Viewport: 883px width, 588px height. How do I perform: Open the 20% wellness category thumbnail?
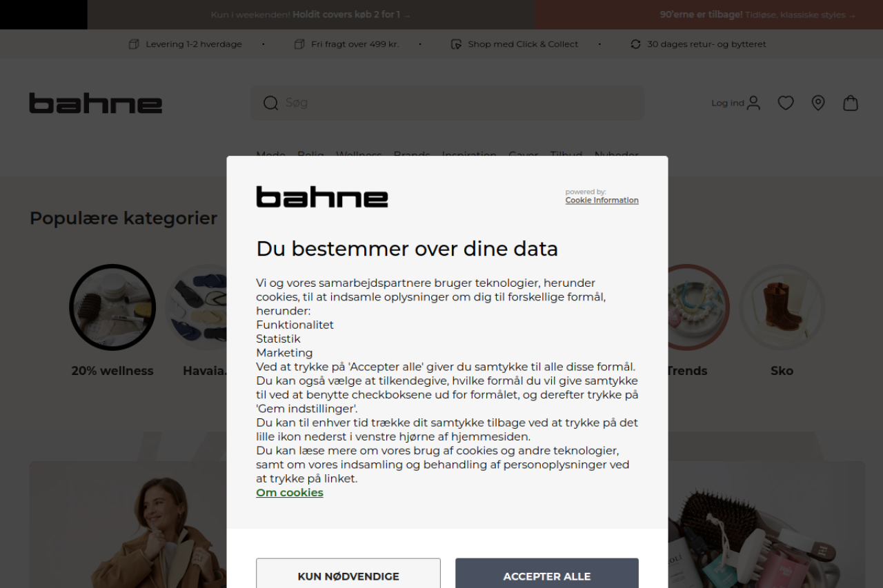tap(112, 307)
